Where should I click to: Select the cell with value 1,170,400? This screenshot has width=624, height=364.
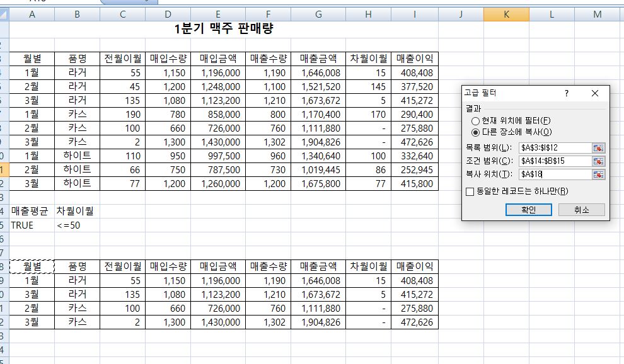click(x=318, y=115)
